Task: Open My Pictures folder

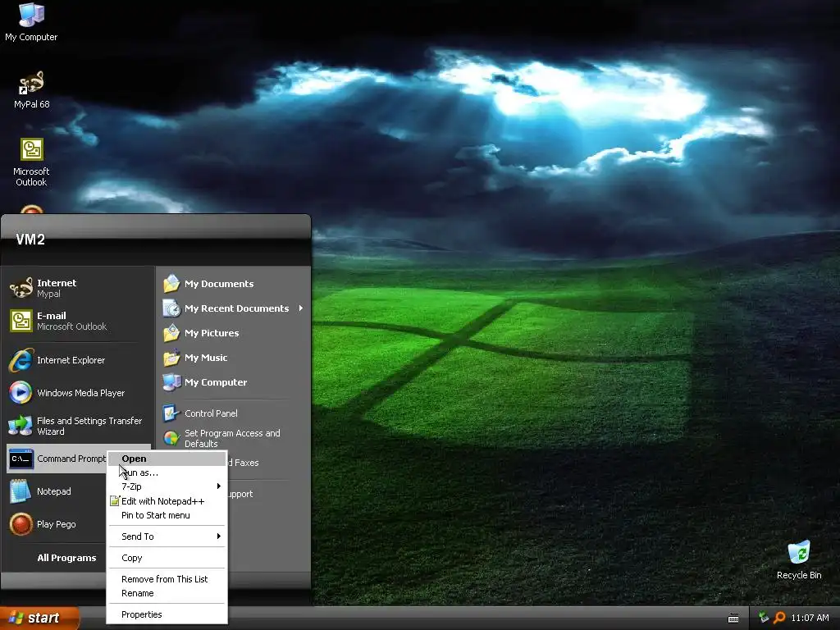Action: [234, 333]
